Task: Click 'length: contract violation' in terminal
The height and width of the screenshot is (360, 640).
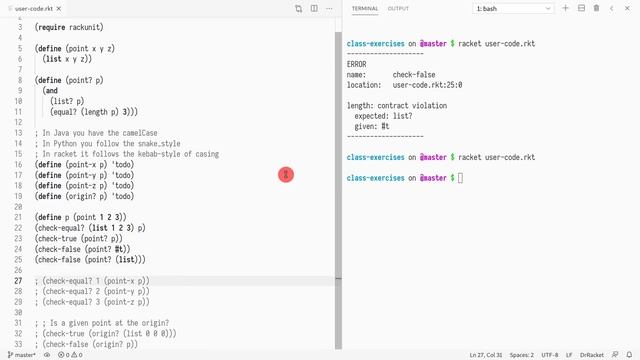Action: (397, 106)
